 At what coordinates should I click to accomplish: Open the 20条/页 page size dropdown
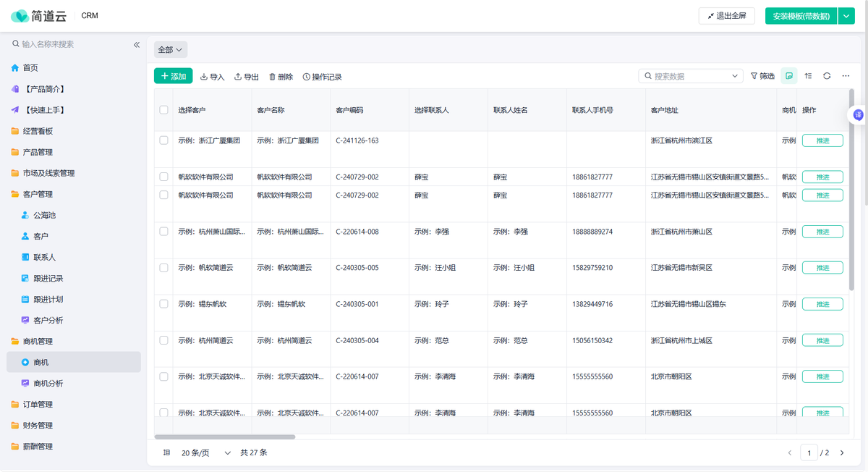coord(205,452)
